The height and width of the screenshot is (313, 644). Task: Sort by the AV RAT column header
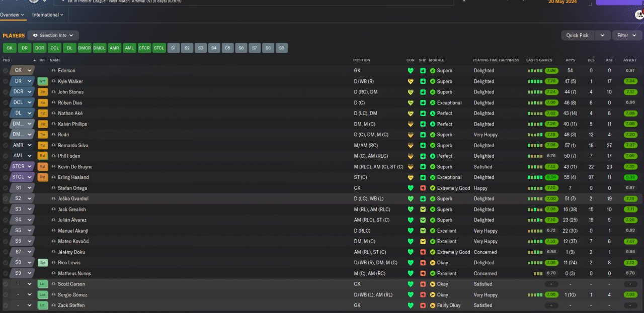click(x=630, y=60)
